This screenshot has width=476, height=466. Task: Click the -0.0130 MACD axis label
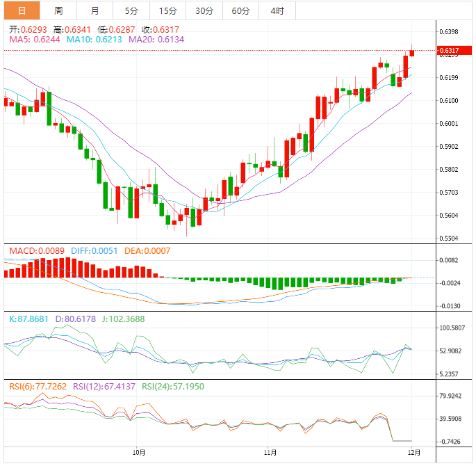click(450, 306)
